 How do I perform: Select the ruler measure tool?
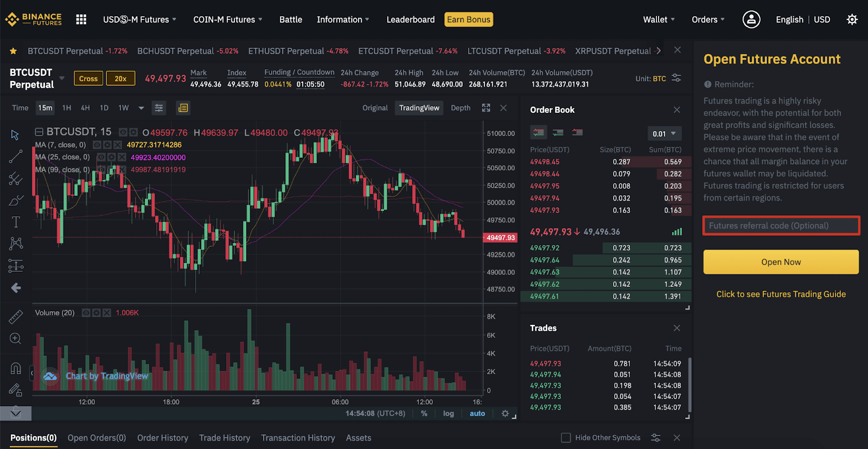[x=16, y=317]
